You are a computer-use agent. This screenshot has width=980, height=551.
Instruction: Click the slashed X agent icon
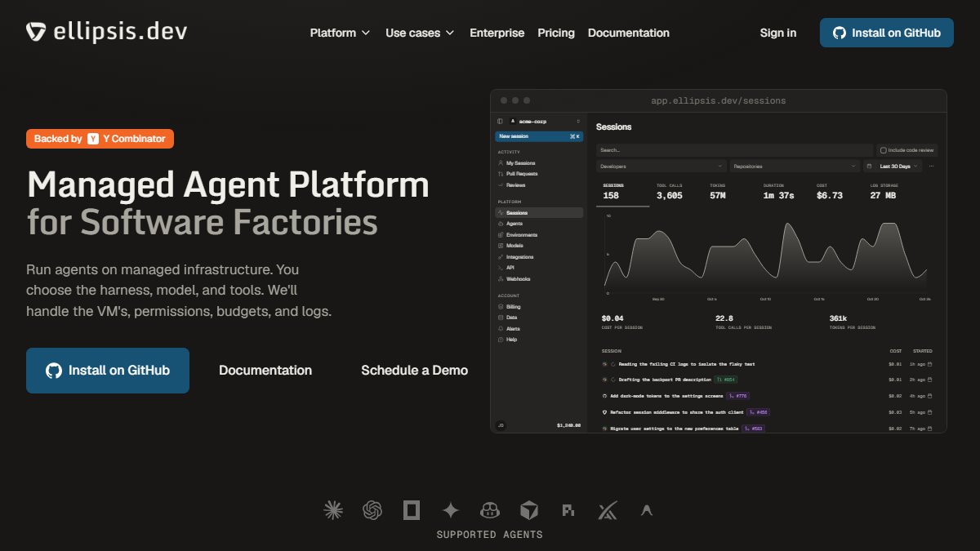tap(607, 510)
